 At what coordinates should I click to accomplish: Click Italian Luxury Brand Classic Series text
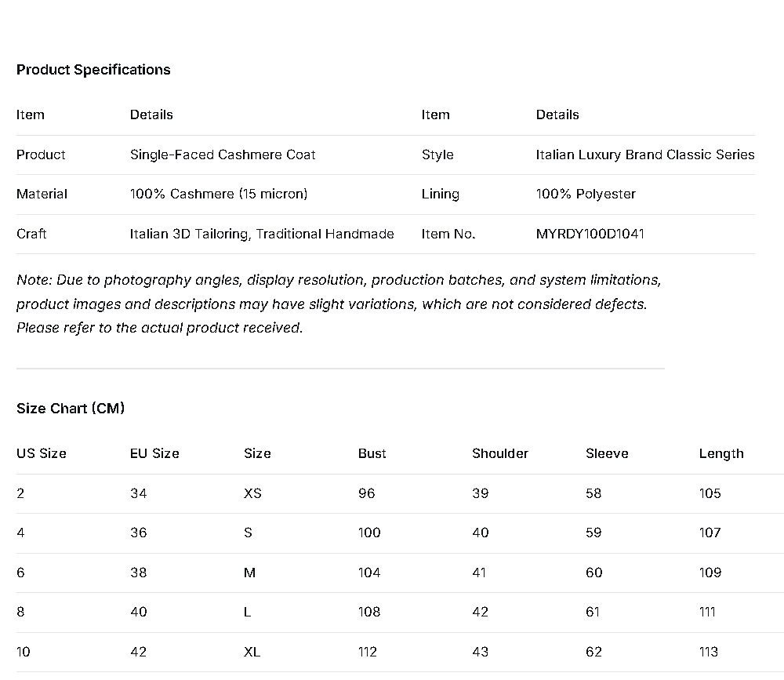tap(644, 155)
